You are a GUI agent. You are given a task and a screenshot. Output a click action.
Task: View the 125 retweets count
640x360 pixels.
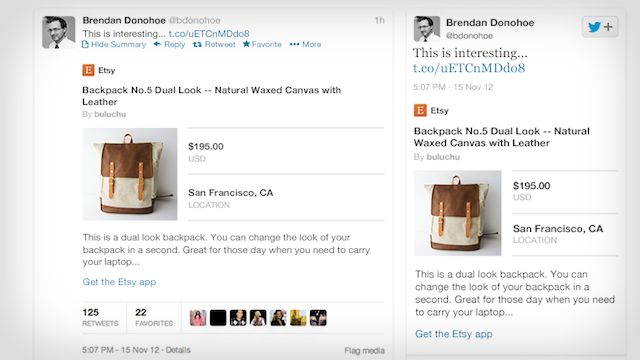100,318
